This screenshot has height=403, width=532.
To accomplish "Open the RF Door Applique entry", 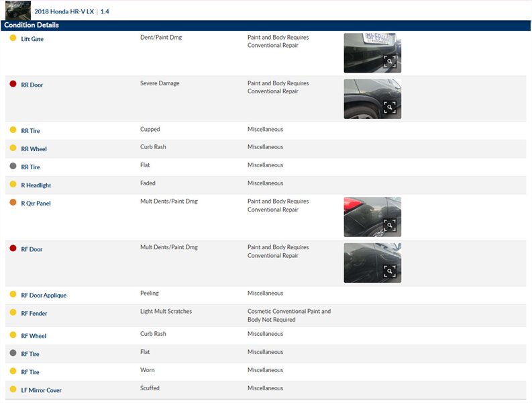I will tap(44, 296).
